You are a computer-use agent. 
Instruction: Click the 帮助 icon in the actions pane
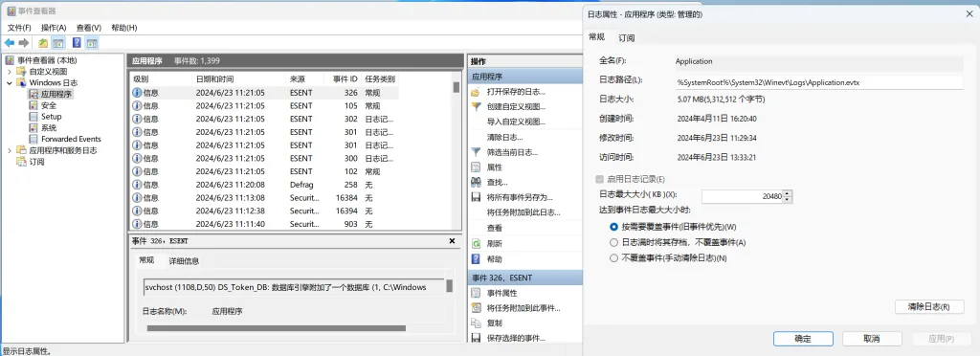pyautogui.click(x=476, y=258)
